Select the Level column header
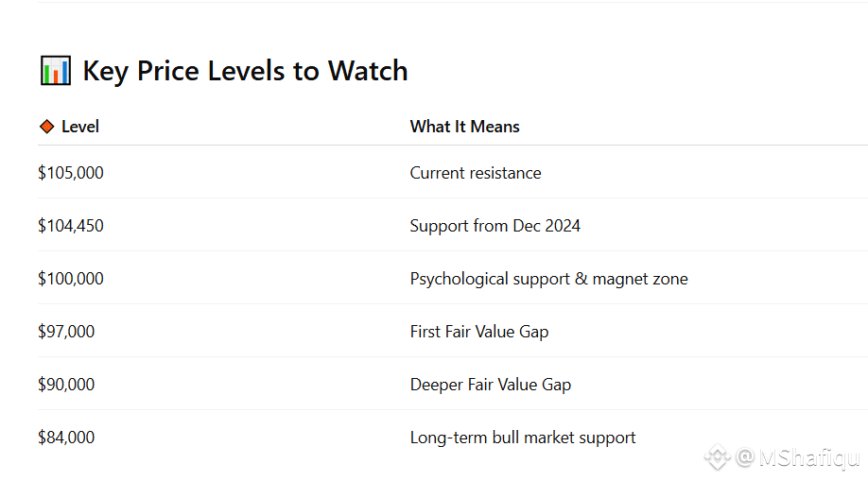This screenshot has width=868, height=481. coord(80,127)
